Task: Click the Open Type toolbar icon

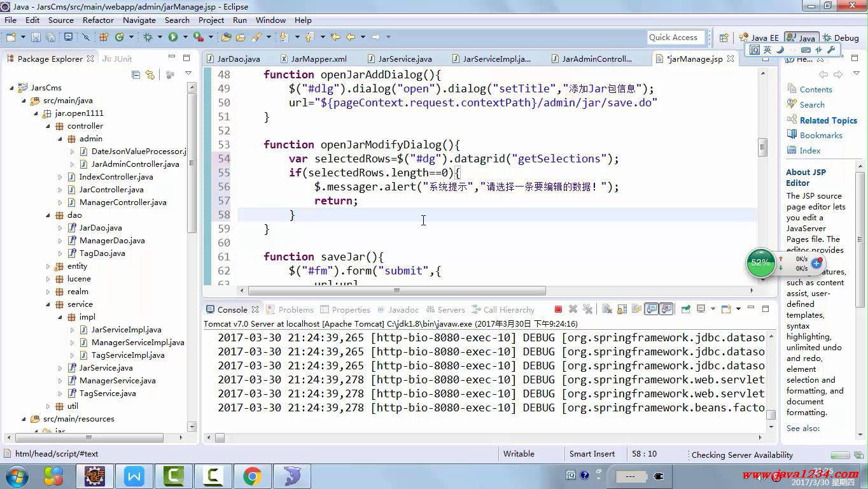Action: pyautogui.click(x=226, y=37)
